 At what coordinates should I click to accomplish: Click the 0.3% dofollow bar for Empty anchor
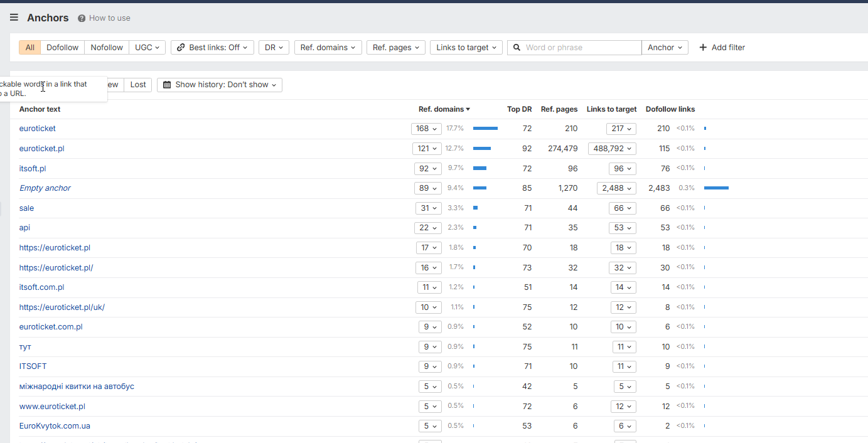pos(716,188)
